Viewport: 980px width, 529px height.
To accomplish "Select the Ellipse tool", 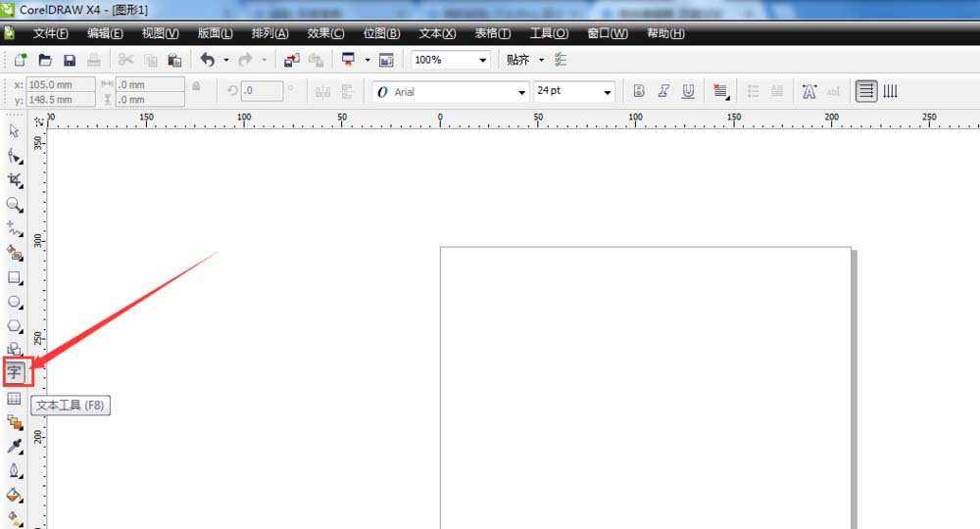I will [15, 302].
